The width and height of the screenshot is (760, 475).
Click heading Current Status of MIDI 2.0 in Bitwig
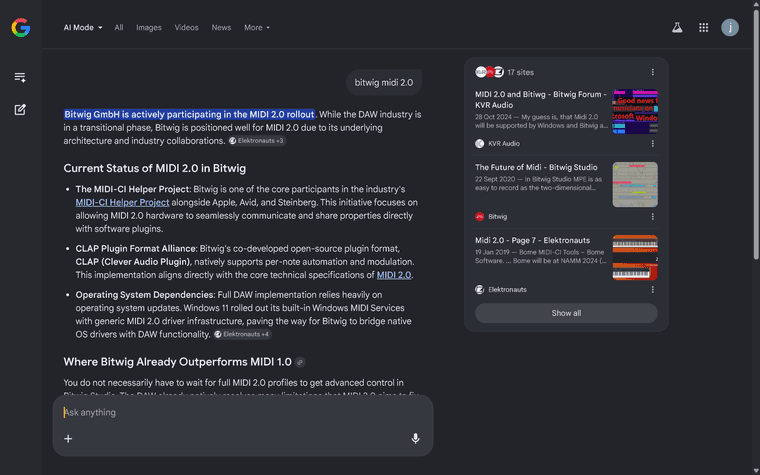pos(155,169)
